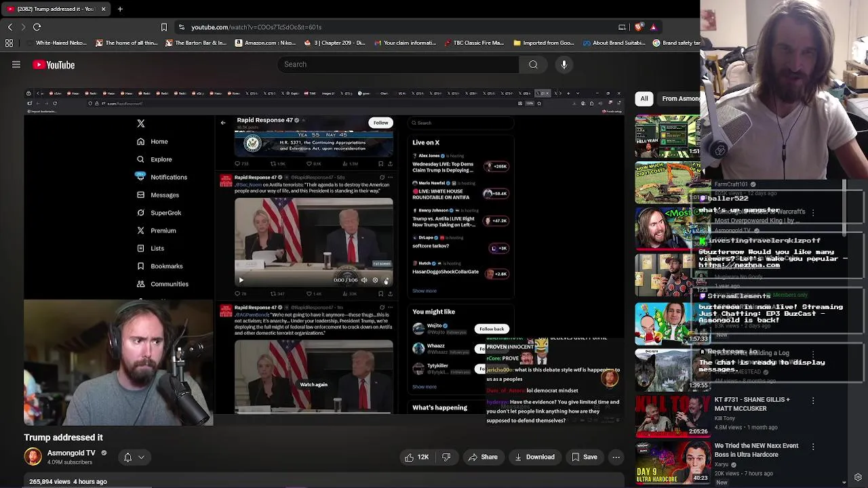
Task: Open We Tried the NEW Naxx Event title
Action: (756, 450)
